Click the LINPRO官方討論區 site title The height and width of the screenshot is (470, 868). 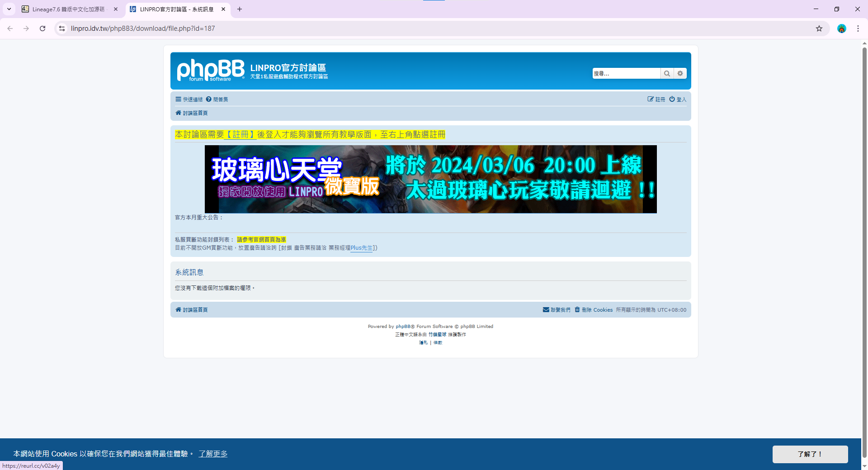288,68
